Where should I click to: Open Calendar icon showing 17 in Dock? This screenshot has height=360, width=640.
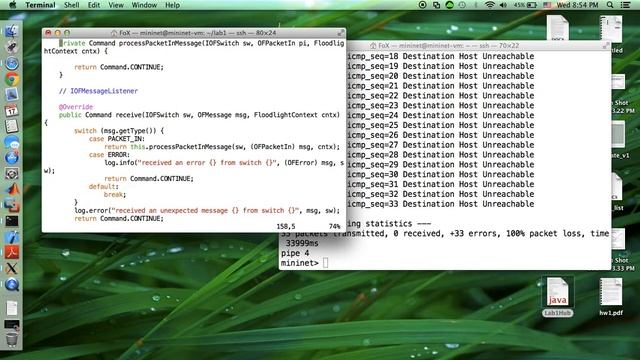click(11, 110)
